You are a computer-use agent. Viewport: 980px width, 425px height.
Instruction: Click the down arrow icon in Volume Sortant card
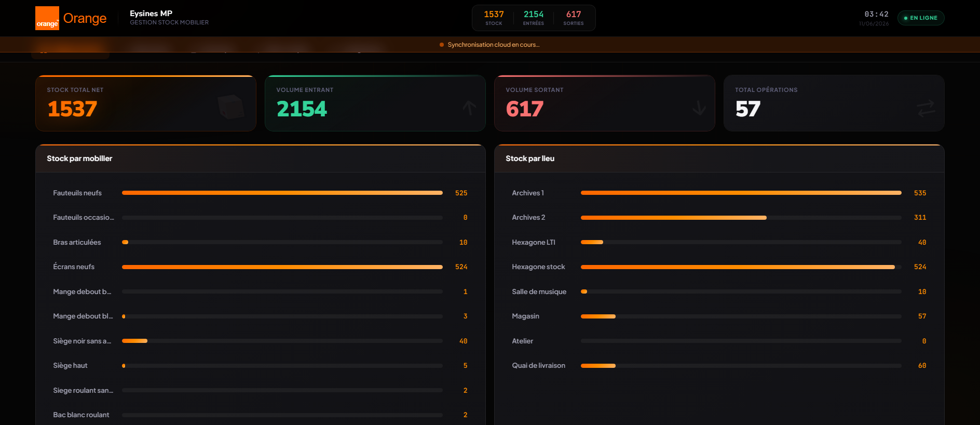point(699,108)
